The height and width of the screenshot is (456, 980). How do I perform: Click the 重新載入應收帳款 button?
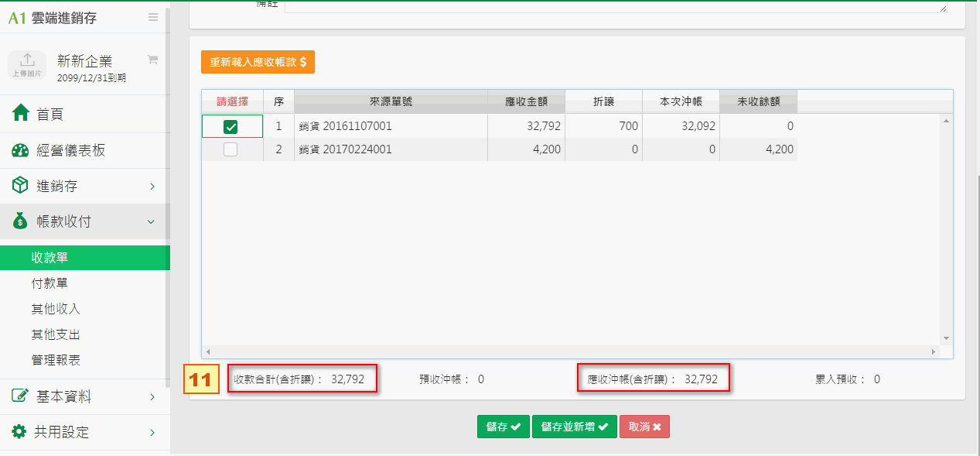point(258,63)
